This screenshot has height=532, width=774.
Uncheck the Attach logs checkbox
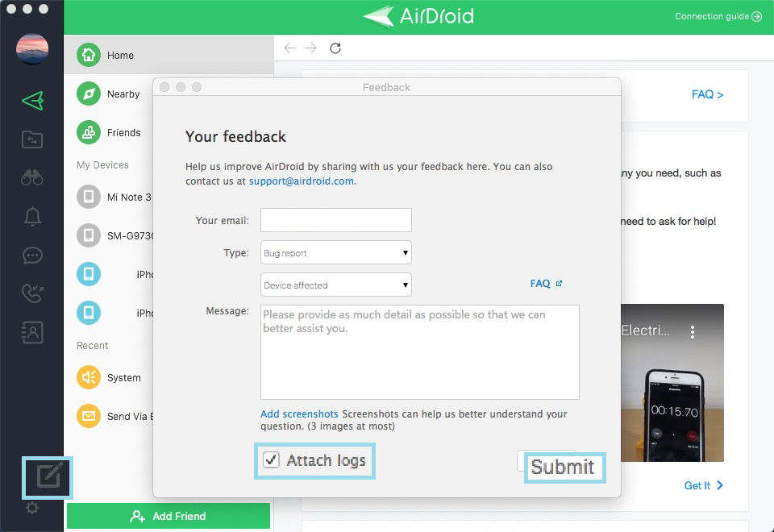click(272, 460)
